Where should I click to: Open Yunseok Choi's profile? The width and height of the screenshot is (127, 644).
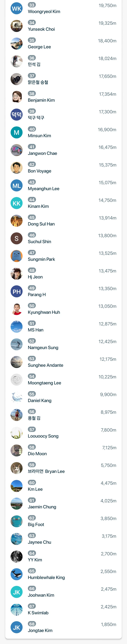coord(41,29)
